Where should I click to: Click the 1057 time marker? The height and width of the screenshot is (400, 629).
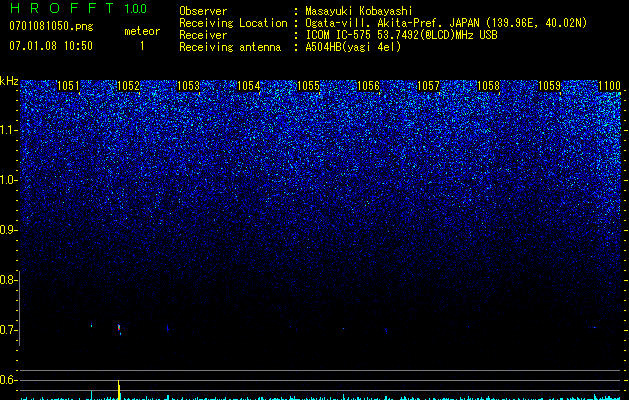(x=428, y=86)
